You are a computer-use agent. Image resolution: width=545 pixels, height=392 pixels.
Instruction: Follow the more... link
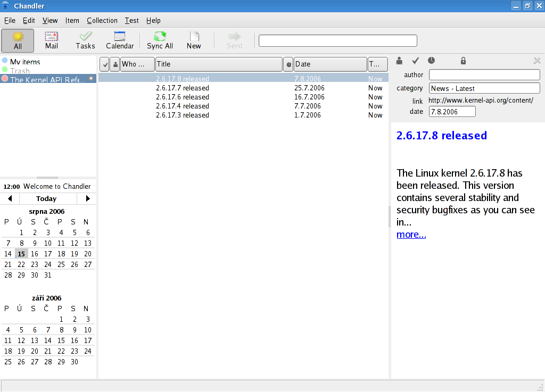coord(411,235)
